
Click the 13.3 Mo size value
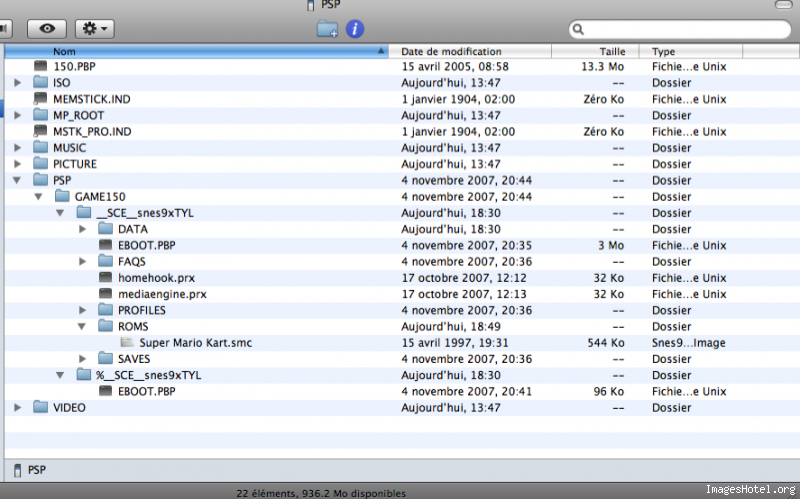pos(603,66)
